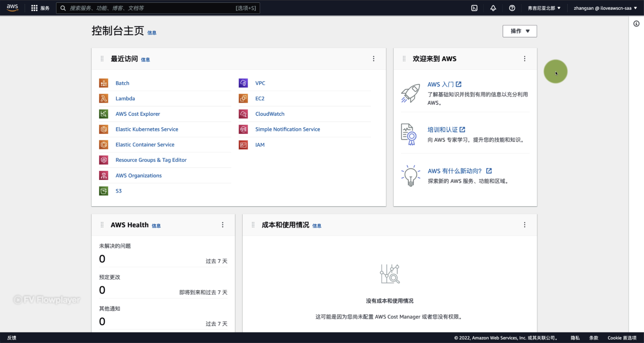This screenshot has width=644, height=343.
Task: Open the services grid menu icon
Action: pos(34,8)
